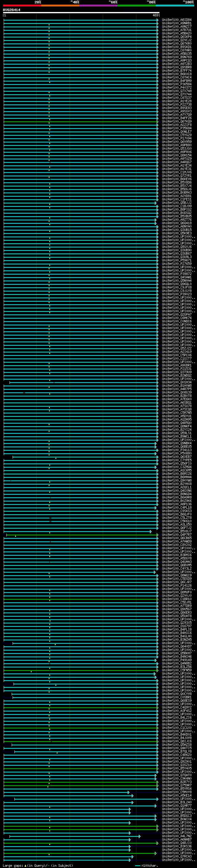The image size is (197, 868).
Task: Select the UniRef100_Q759R7 label
Action: click(176, 785)
